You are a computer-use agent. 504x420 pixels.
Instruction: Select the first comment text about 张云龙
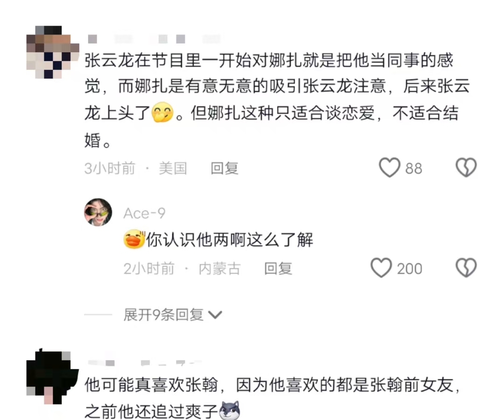[277, 100]
